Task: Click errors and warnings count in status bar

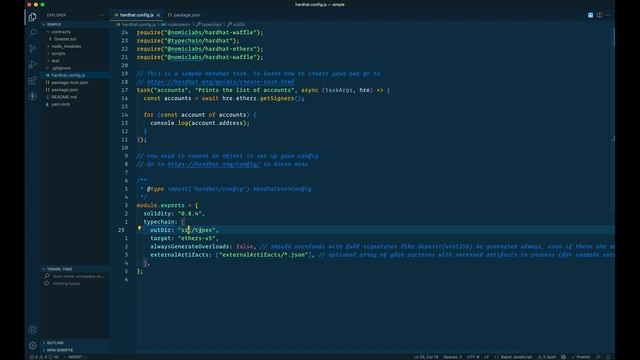Action: pos(44,357)
